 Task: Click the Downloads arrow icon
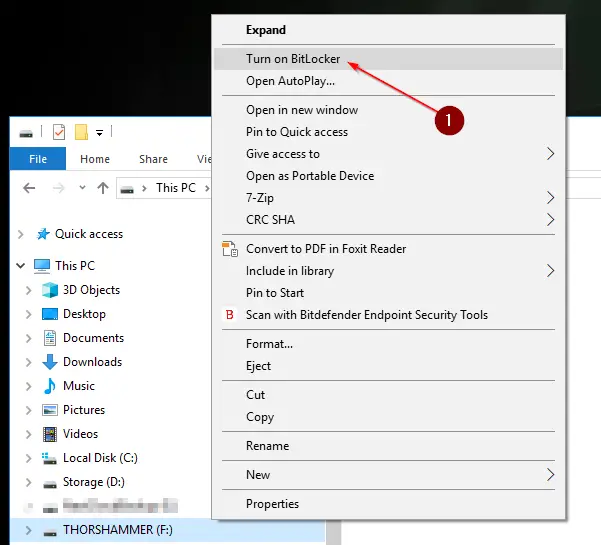tap(50, 362)
